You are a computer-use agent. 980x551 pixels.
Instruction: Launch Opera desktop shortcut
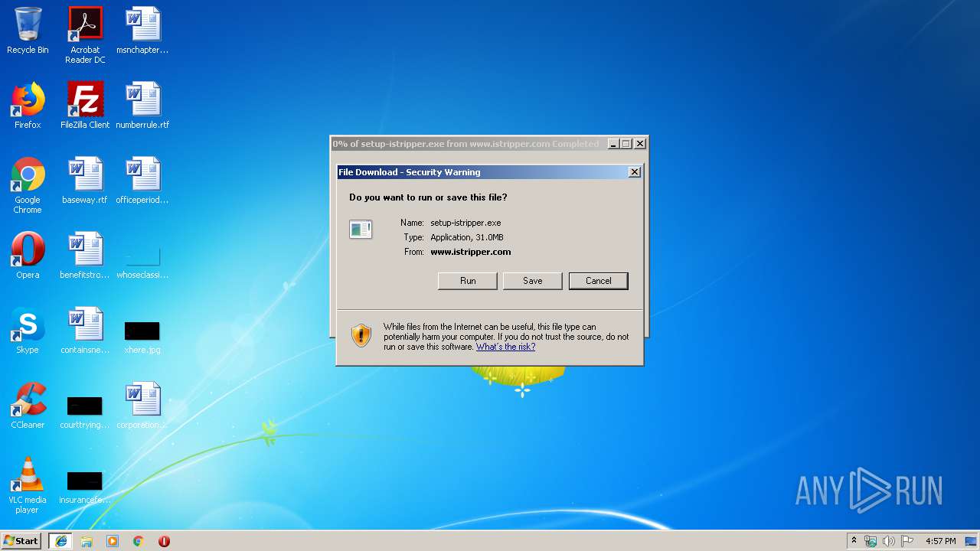tap(28, 256)
